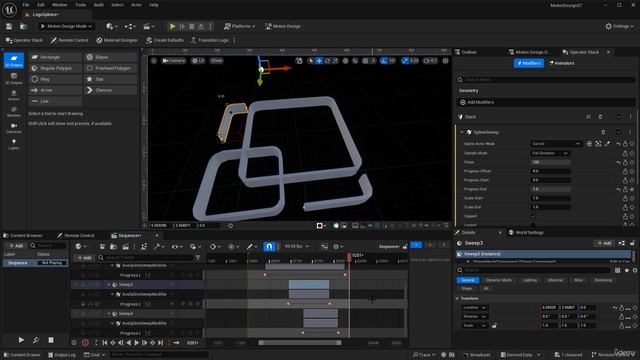Open Material Designer from toolbar
The height and width of the screenshot is (360, 640).
[117, 40]
